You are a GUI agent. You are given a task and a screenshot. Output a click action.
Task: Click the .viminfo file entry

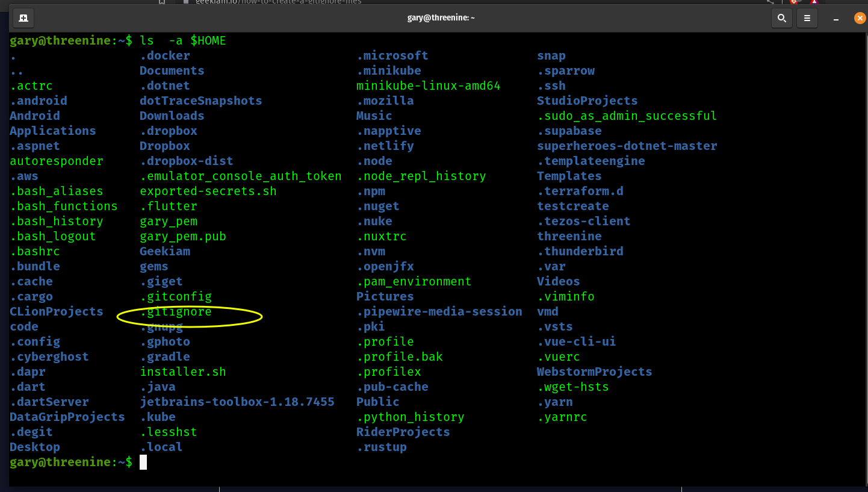(x=566, y=296)
